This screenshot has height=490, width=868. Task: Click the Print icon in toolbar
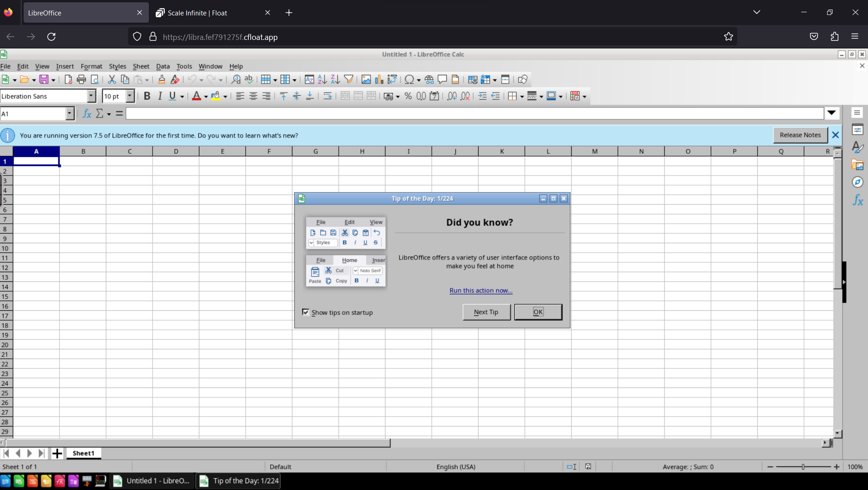tap(81, 79)
